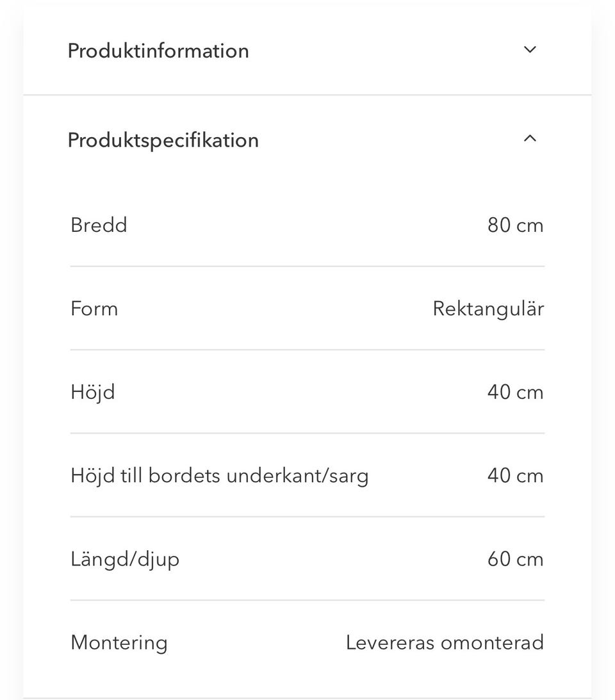
Task: Select the Form label
Action: click(x=94, y=309)
